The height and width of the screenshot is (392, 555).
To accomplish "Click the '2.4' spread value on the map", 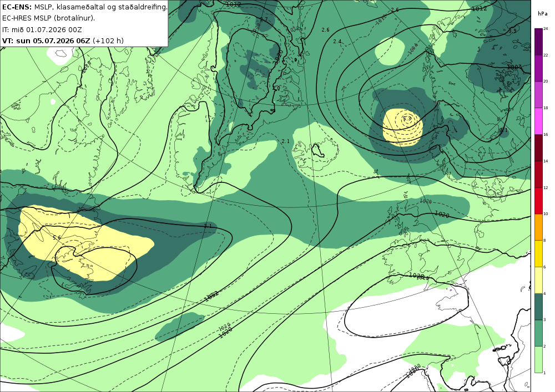I will 337,42.
